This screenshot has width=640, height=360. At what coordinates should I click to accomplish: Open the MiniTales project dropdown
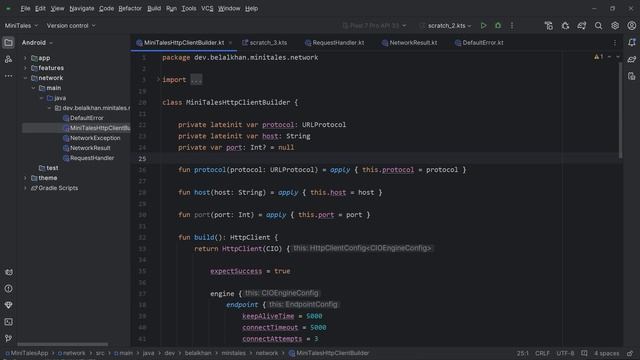coord(21,26)
